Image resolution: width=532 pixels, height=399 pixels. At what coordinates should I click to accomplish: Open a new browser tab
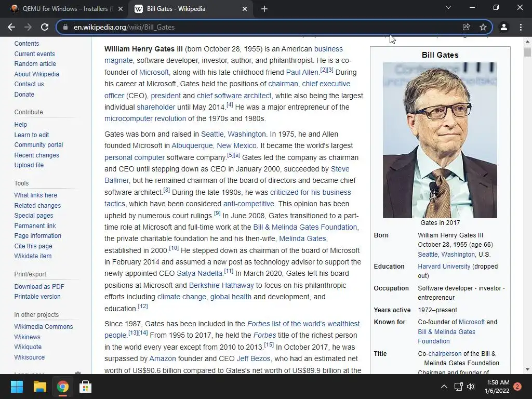click(x=264, y=9)
